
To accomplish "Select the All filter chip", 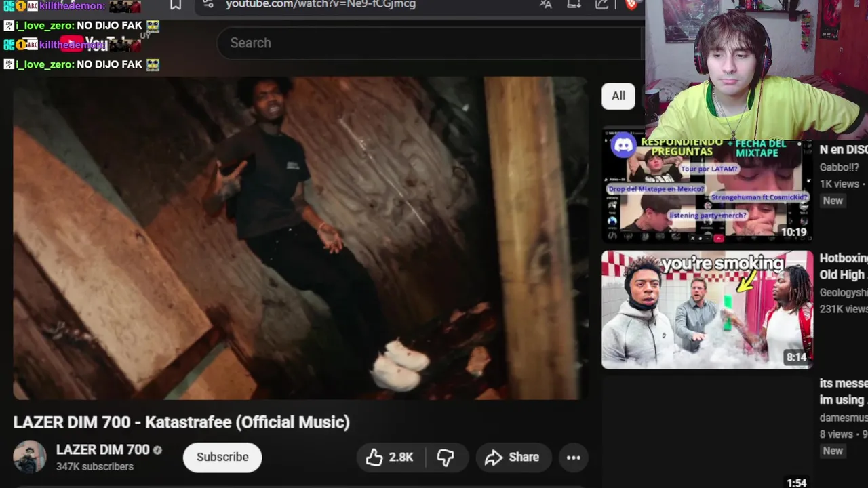I will tap(618, 96).
